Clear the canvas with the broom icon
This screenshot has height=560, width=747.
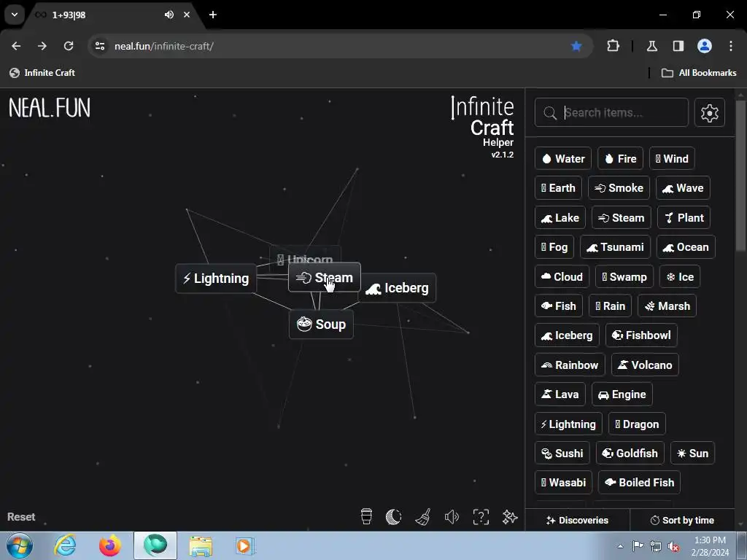click(x=423, y=517)
